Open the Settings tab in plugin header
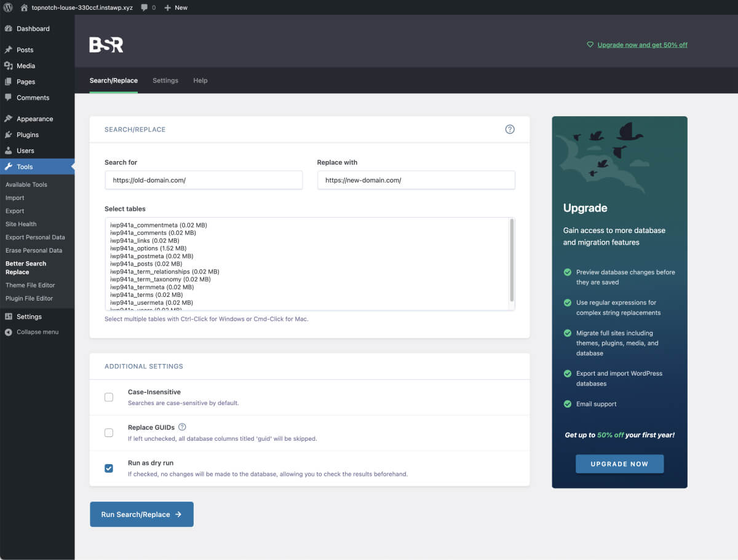Screen dimensions: 738x560 165,81
